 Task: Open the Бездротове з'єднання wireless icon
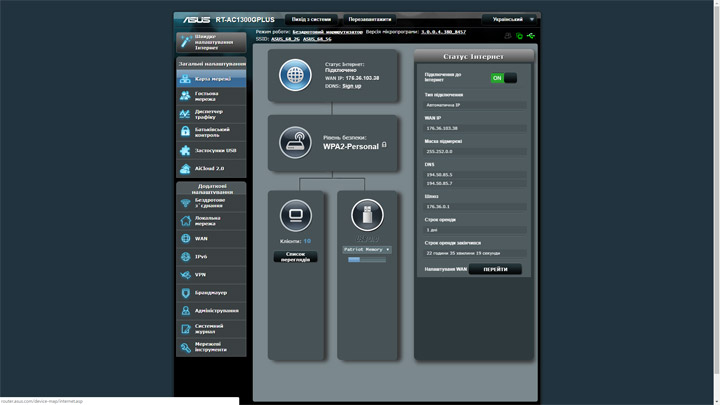(x=186, y=202)
